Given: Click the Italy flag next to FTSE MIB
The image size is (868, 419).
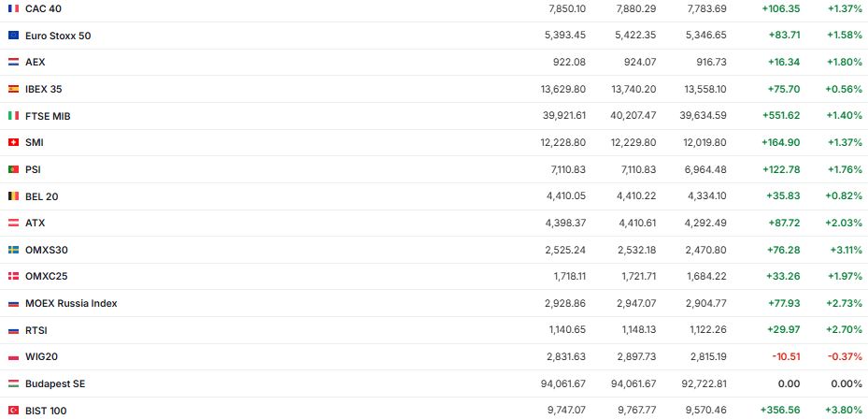Looking at the screenshot, I should pyautogui.click(x=13, y=116).
